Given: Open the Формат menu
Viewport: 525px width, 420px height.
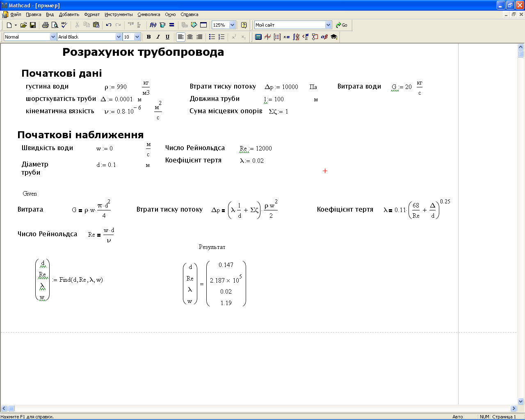Looking at the screenshot, I should pos(92,14).
